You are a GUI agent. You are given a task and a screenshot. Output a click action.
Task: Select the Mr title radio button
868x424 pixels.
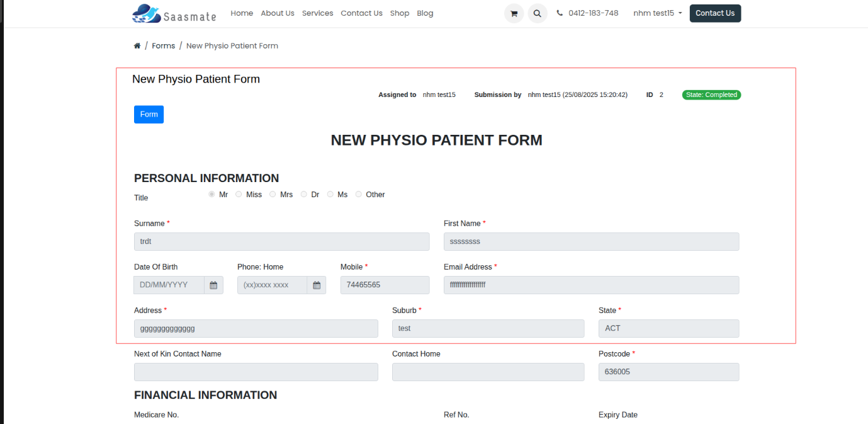pyautogui.click(x=211, y=195)
